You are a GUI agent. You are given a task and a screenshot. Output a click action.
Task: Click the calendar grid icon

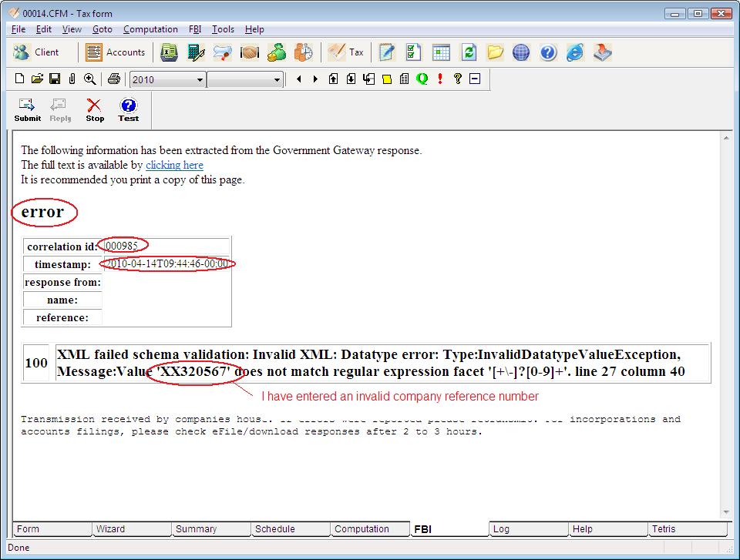pyautogui.click(x=441, y=52)
